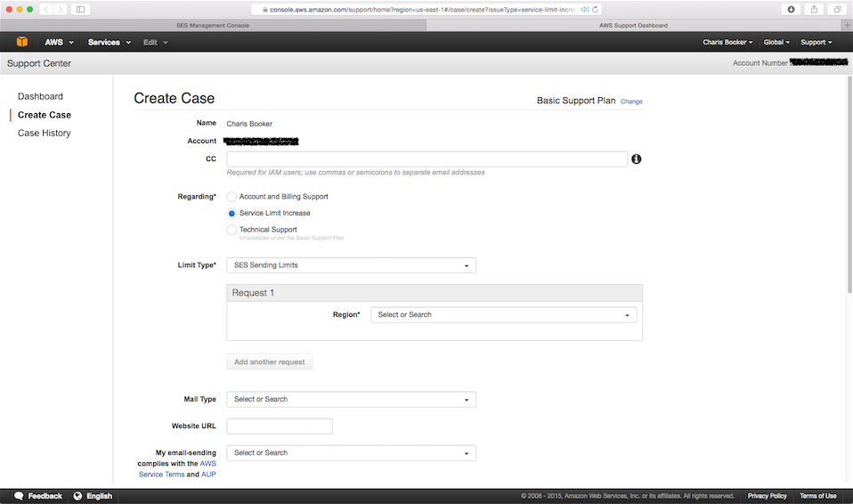Viewport: 853px width, 504px height.
Task: Click into the Website URL field
Action: pyautogui.click(x=280, y=427)
